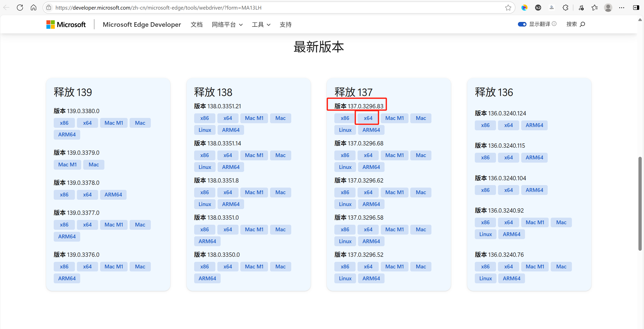Click the page vertical scrollbar thumb
This screenshot has height=329, width=644.
coord(640,203)
